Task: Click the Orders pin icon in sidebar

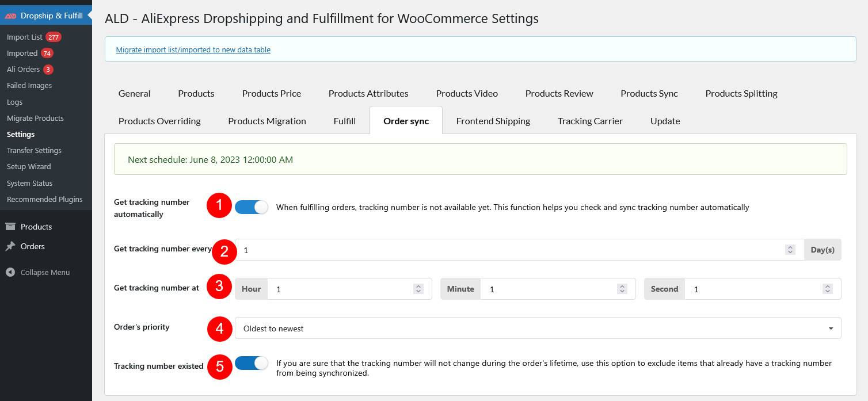Action: pyautogui.click(x=10, y=246)
